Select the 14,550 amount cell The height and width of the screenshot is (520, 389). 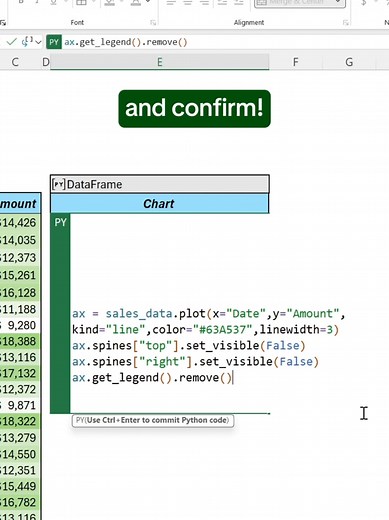20,454
